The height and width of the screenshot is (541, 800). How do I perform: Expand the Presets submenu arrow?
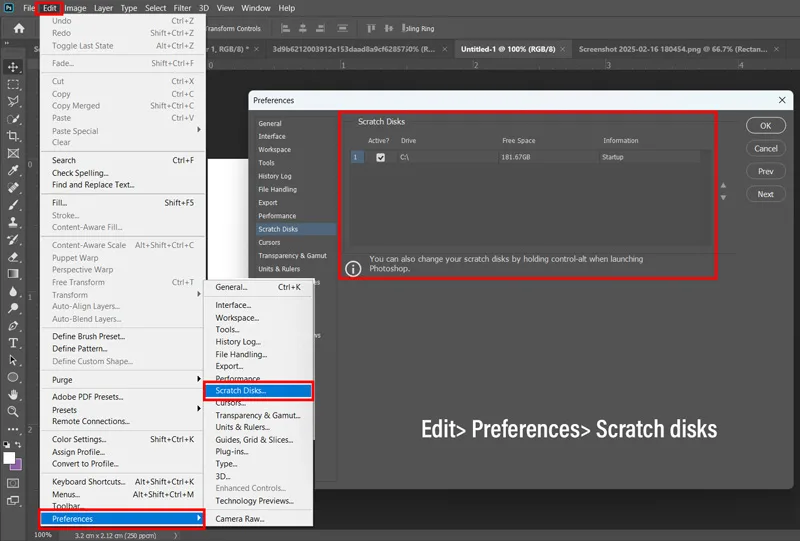click(199, 409)
